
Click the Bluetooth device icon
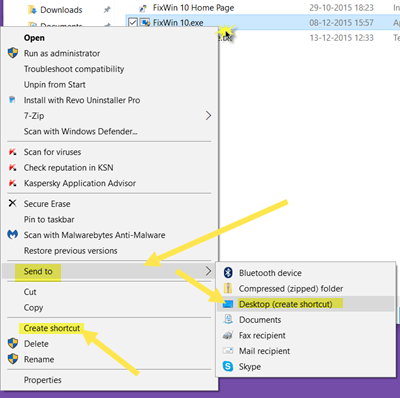coord(228,273)
